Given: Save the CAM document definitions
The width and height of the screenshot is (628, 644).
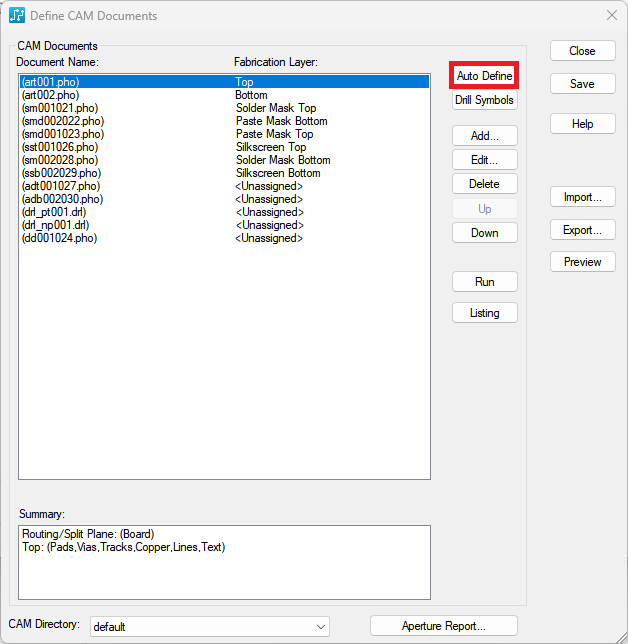Looking at the screenshot, I should [x=582, y=84].
